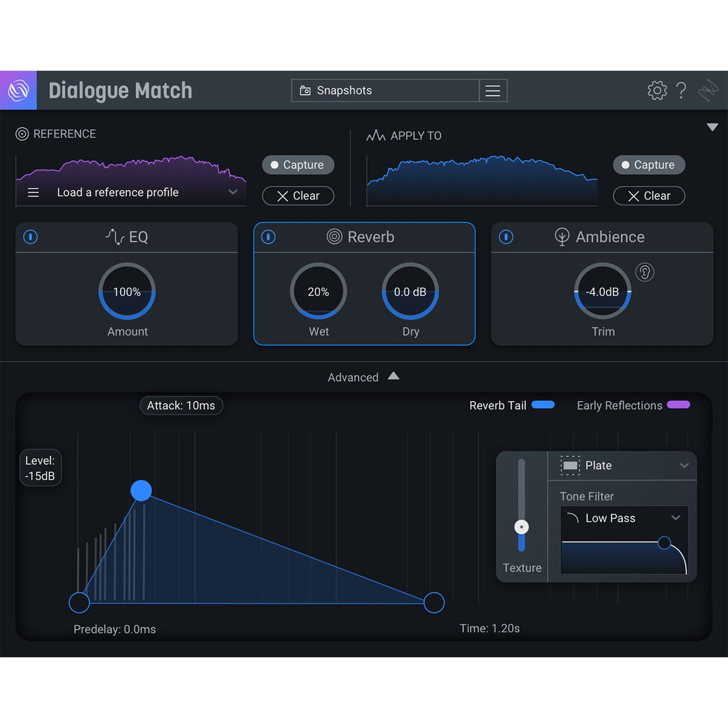728x728 pixels.
Task: Click the Reverb concentric circles icon
Action: point(334,237)
